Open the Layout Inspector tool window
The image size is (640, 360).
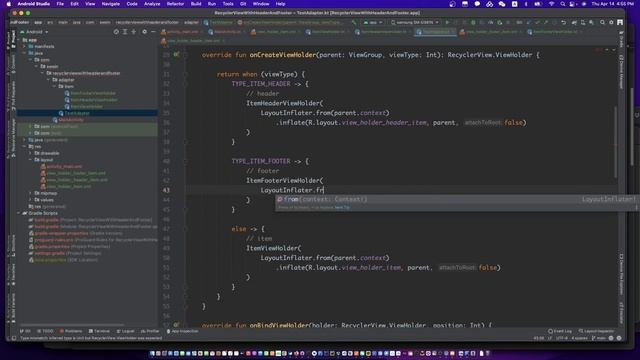point(596,331)
